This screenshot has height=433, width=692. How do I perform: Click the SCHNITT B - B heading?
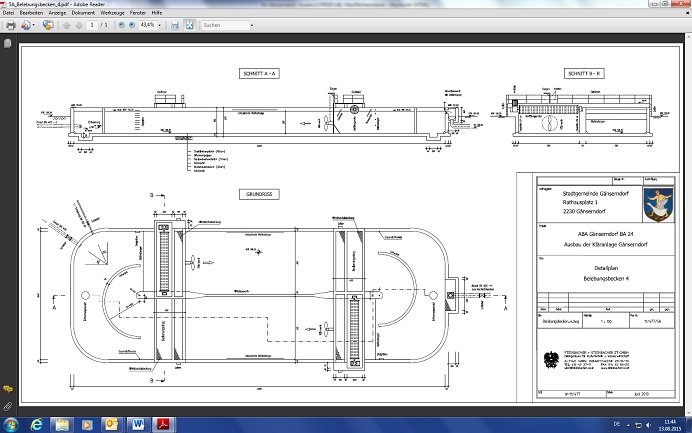584,73
